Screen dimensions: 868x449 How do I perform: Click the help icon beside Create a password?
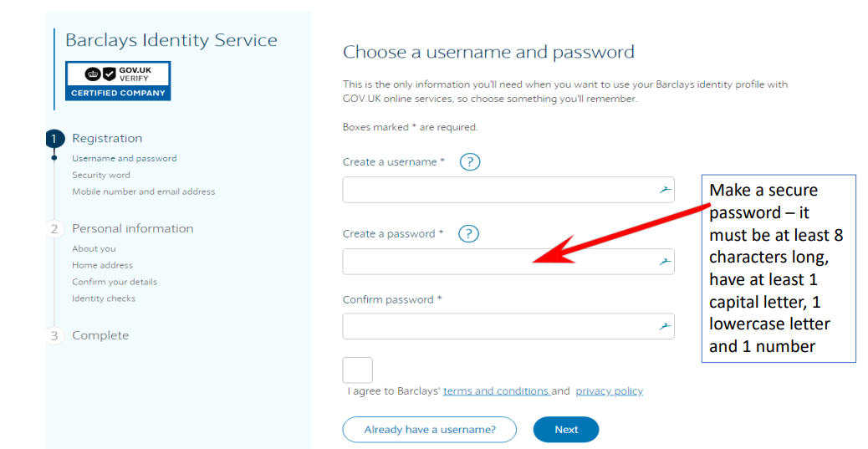click(468, 234)
